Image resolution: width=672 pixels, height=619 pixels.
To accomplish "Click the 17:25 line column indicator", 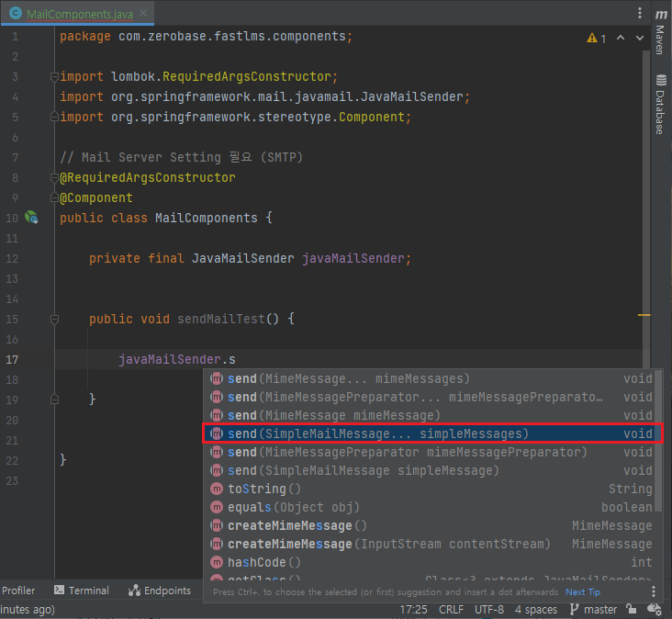I will (x=413, y=610).
